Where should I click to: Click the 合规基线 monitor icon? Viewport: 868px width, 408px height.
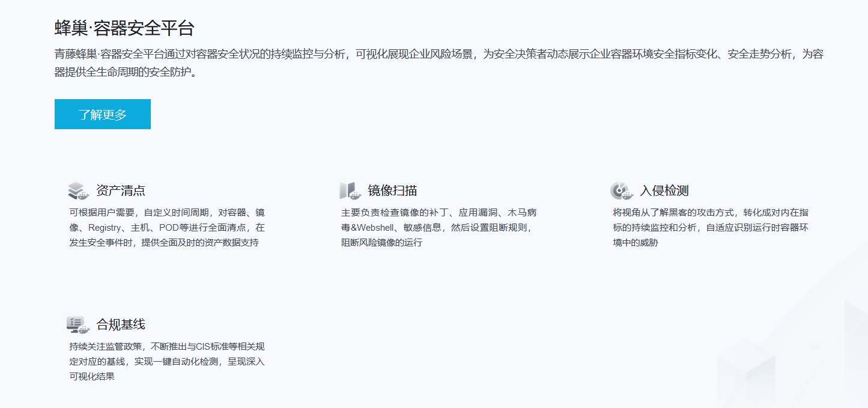(x=78, y=324)
